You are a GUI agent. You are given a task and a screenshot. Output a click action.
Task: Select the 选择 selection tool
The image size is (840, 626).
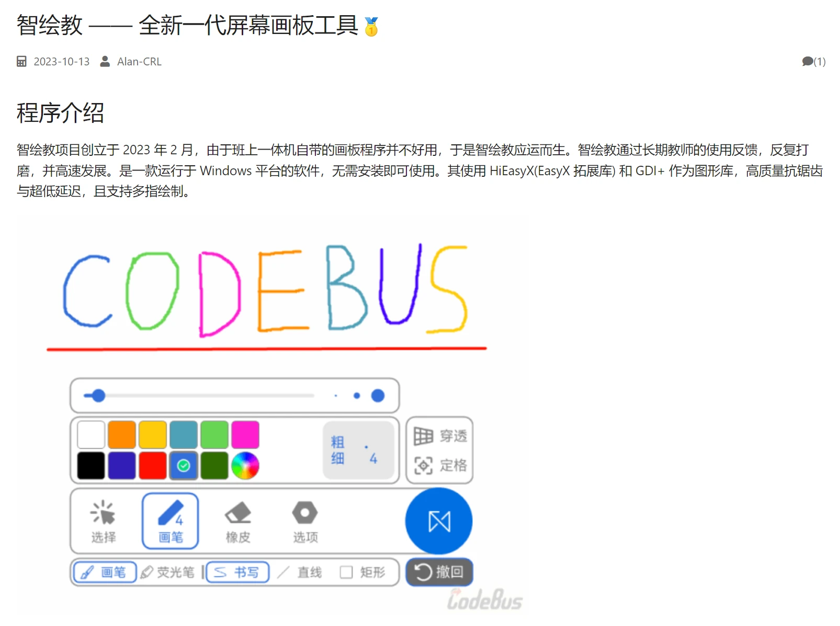(103, 521)
